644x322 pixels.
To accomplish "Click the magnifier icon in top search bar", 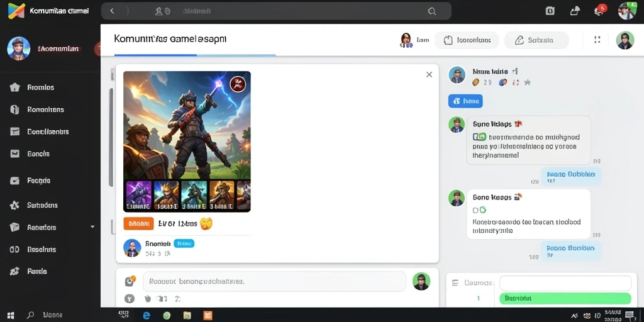I will (431, 11).
